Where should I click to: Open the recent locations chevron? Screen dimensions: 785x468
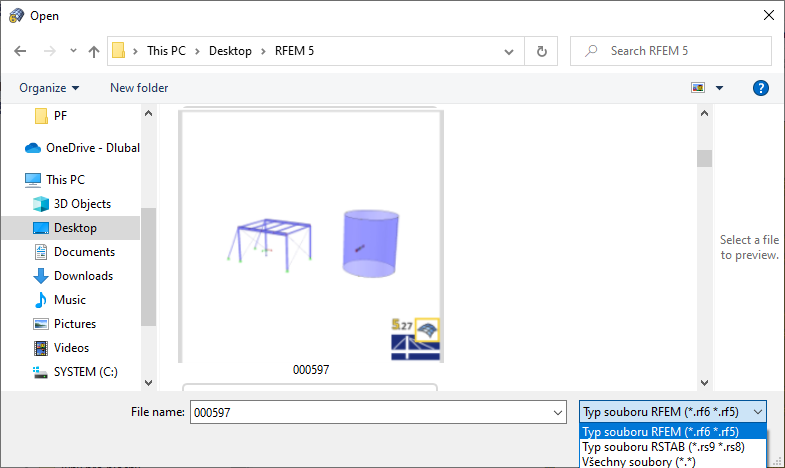pos(73,51)
